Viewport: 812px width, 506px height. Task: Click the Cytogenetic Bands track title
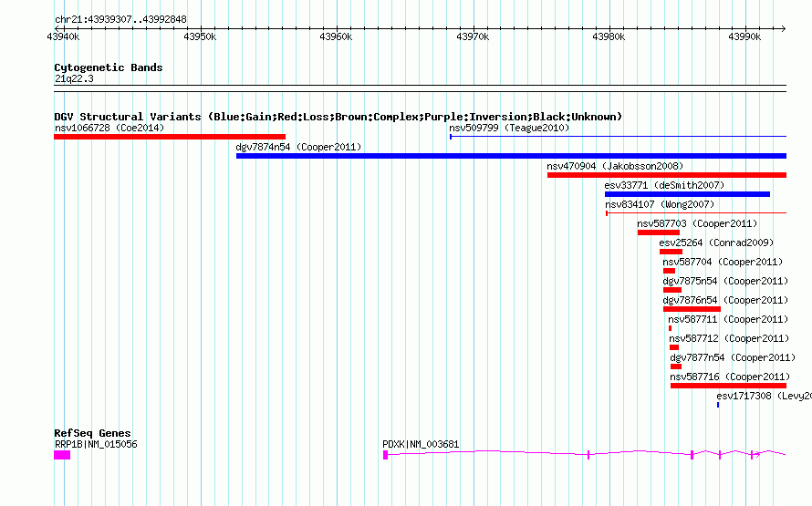[x=109, y=67]
